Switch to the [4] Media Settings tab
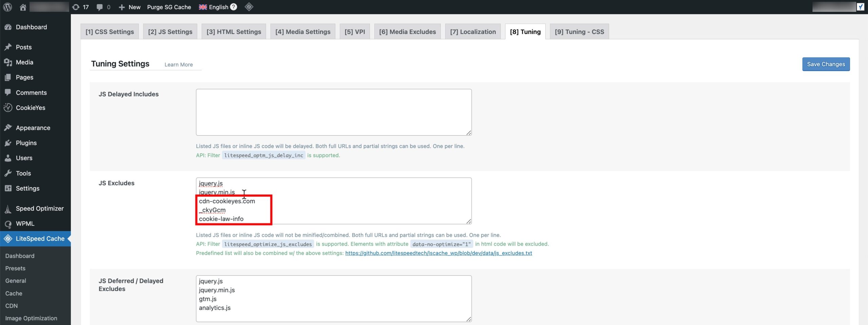The height and width of the screenshot is (325, 868). [x=303, y=32]
